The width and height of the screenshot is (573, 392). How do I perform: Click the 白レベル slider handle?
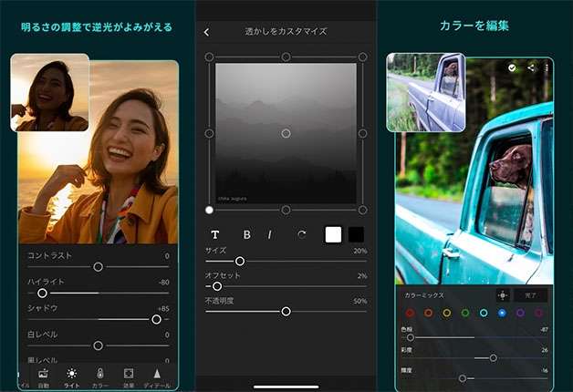coord(98,346)
